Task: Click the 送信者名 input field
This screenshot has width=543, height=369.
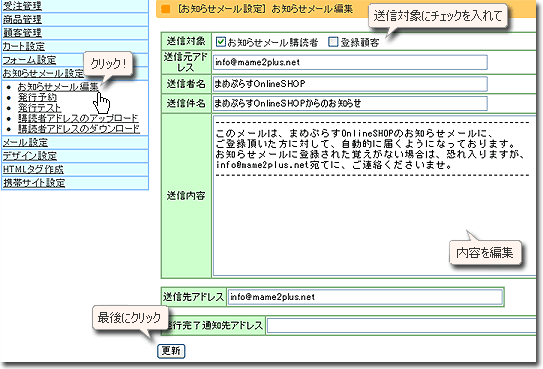Action: point(350,84)
